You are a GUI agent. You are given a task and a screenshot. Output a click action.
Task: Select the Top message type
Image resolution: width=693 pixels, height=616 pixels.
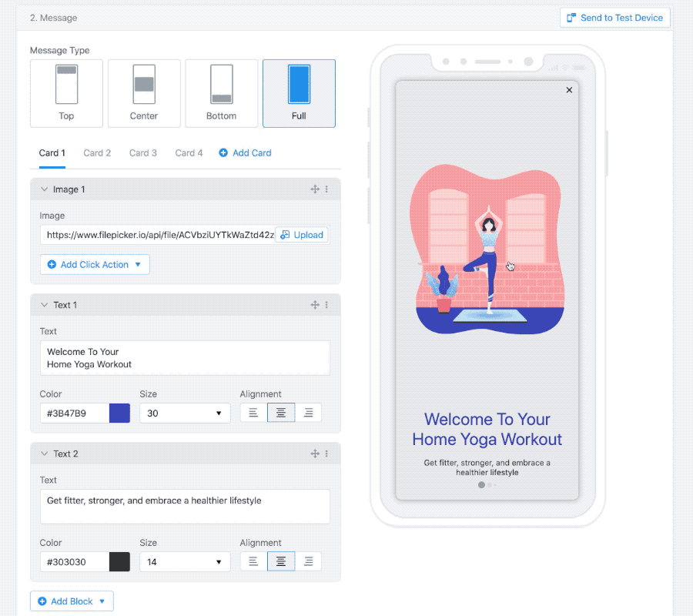(66, 93)
